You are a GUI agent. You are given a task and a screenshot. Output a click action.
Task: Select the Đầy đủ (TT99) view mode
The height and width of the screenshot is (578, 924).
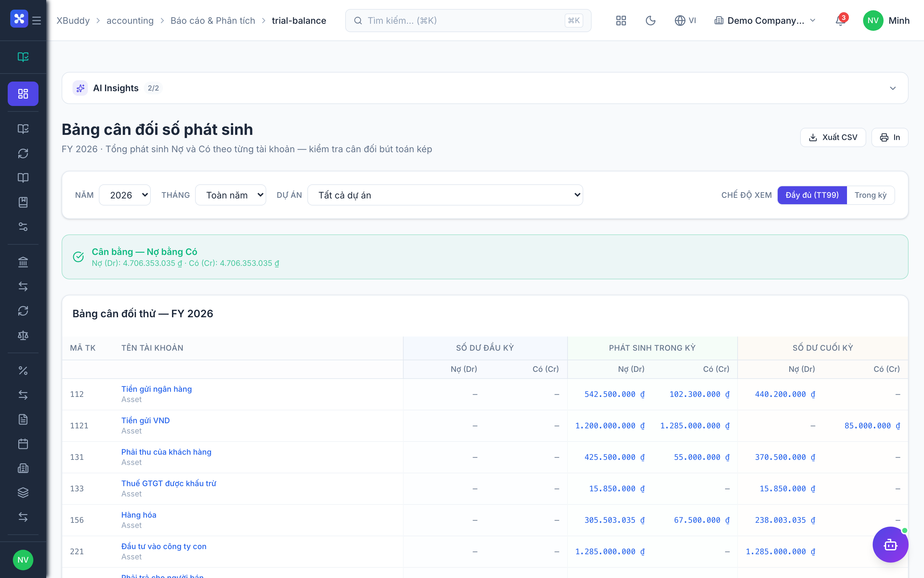pyautogui.click(x=812, y=195)
